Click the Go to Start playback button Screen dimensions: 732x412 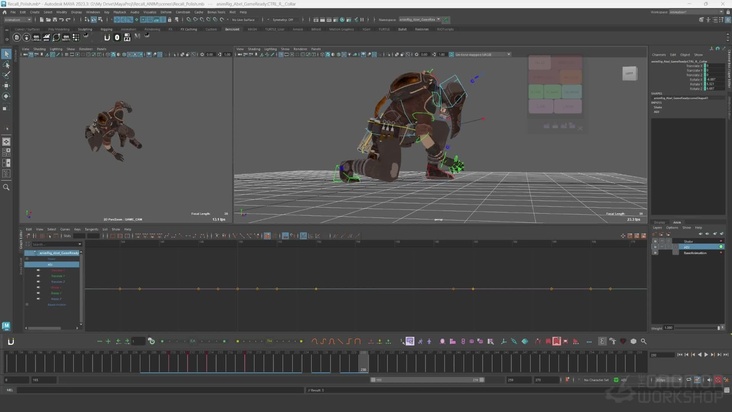point(680,355)
